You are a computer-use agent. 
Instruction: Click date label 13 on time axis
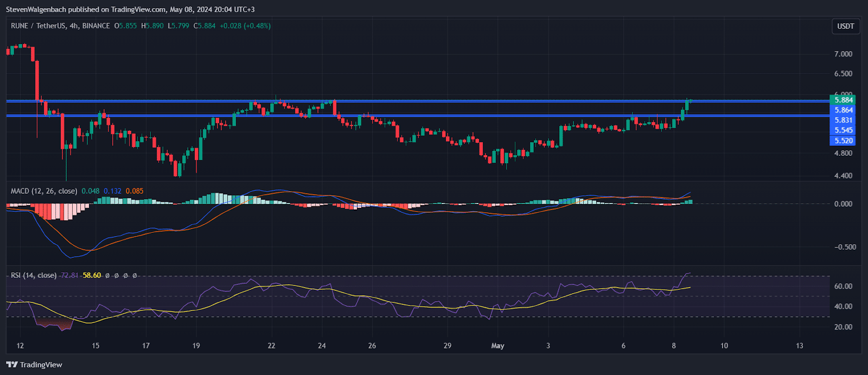(800, 346)
